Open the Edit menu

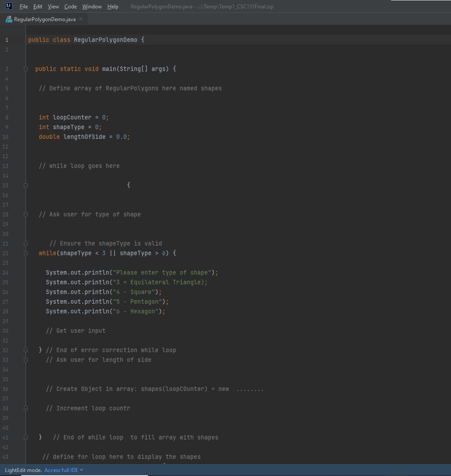coord(37,6)
